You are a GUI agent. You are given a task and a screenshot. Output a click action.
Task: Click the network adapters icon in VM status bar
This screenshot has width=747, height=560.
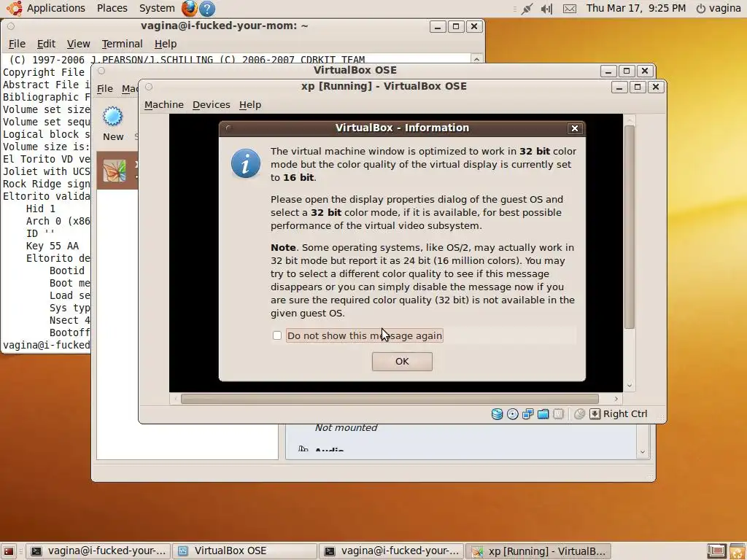click(528, 414)
